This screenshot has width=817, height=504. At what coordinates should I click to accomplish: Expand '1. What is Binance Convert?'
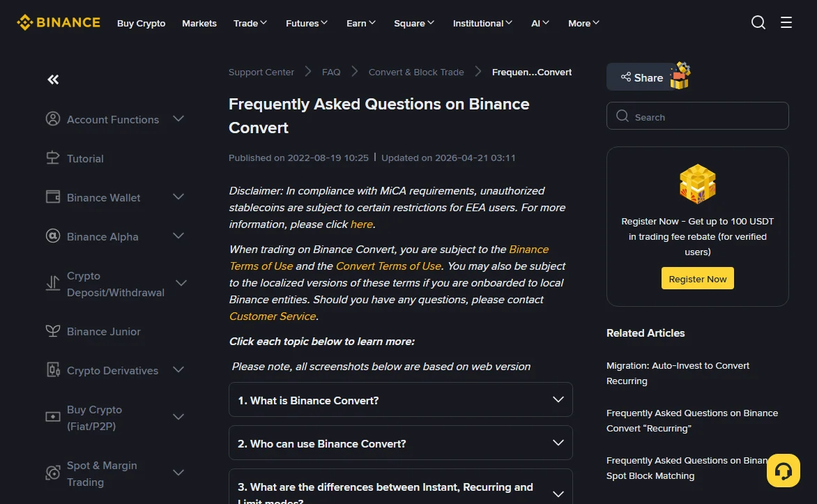pos(400,399)
